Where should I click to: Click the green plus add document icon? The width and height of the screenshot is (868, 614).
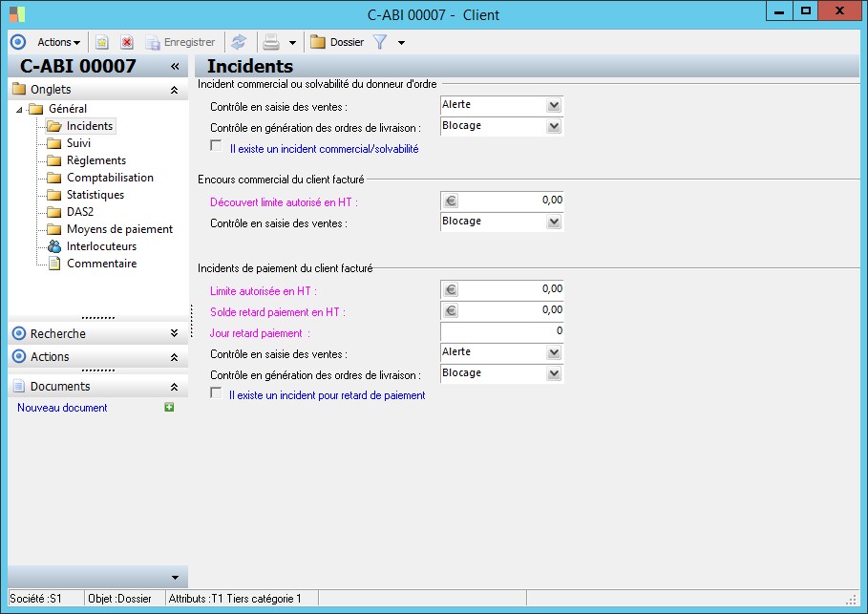pyautogui.click(x=169, y=408)
